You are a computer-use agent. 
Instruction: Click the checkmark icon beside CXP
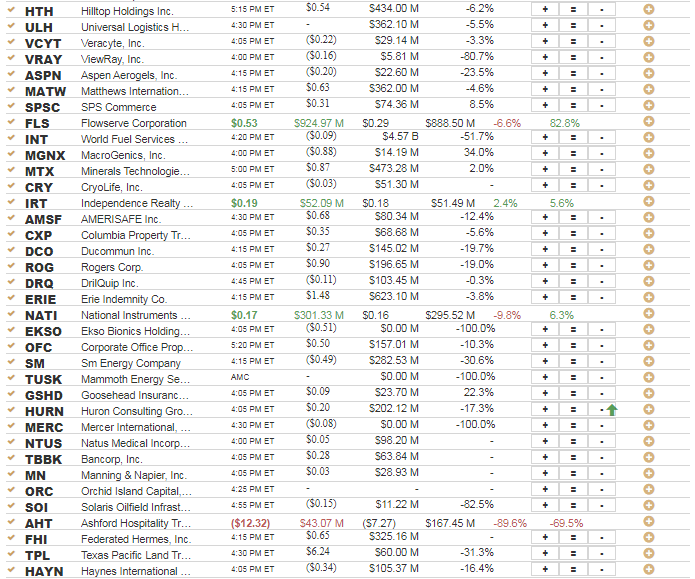tap(12, 233)
